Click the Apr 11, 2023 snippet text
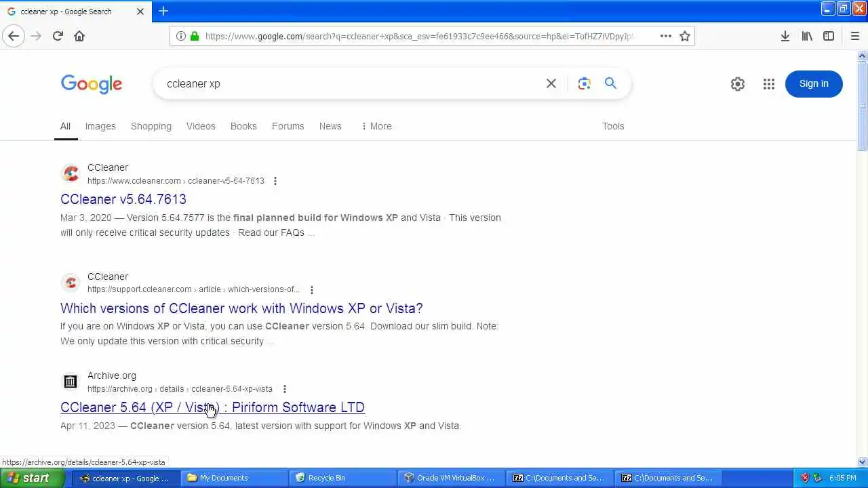This screenshot has height=488, width=868. point(260,426)
